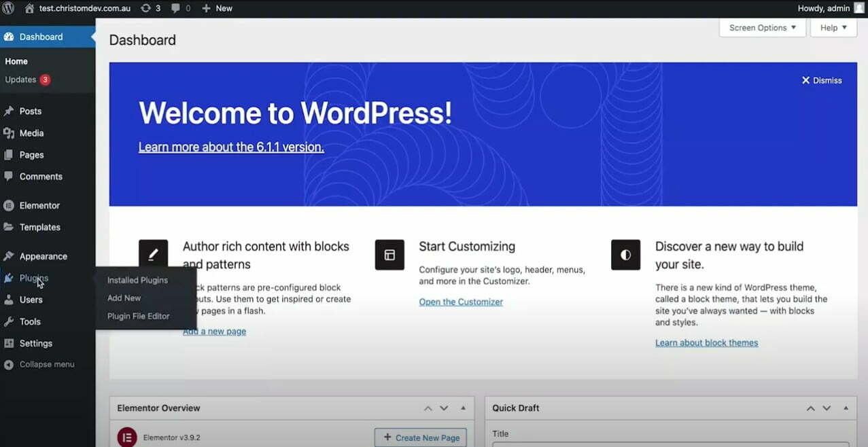Screen dimensions: 868x447
Task: Open the Screen Options dropdown
Action: click(x=763, y=28)
